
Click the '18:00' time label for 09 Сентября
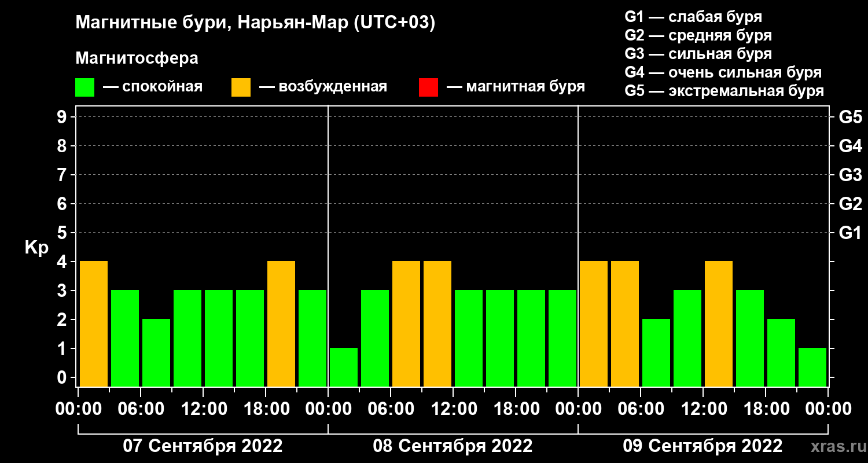tap(766, 409)
